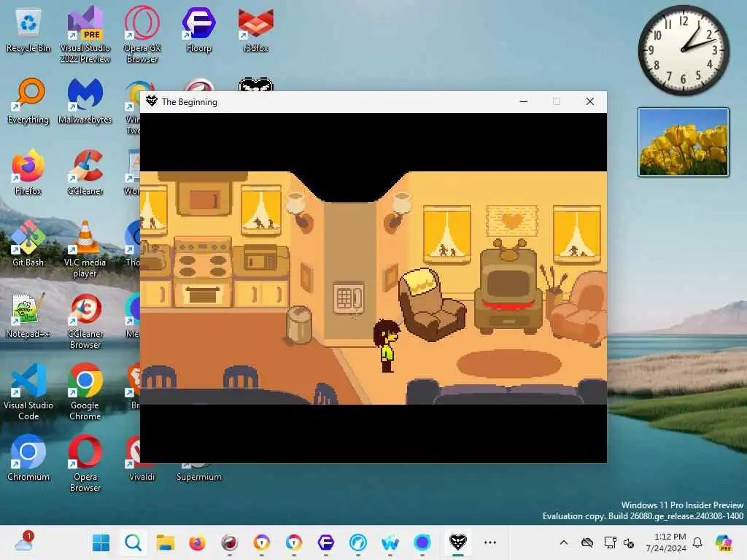Click the crossed-out cloud tray icon
747x560 pixels.
(587, 542)
